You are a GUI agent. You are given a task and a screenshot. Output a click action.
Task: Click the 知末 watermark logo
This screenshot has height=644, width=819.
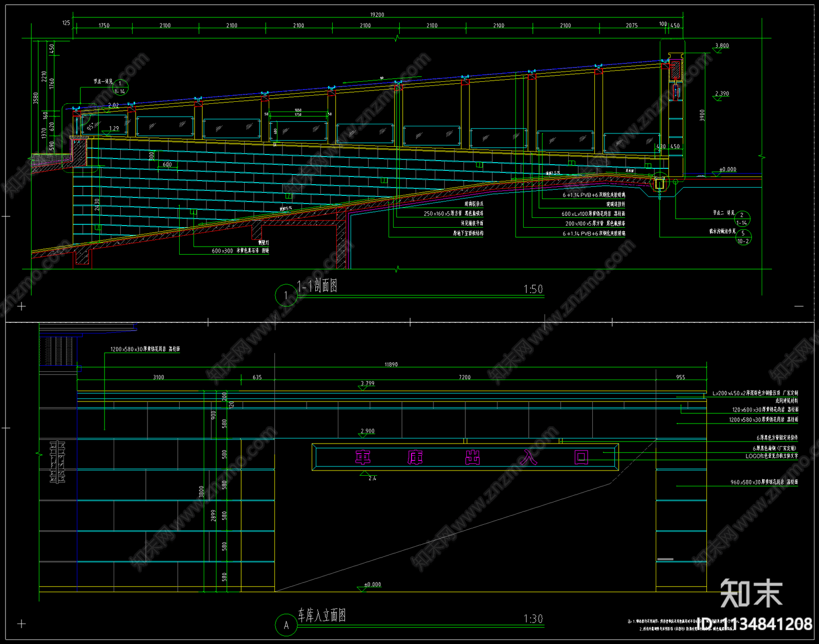pos(751,593)
